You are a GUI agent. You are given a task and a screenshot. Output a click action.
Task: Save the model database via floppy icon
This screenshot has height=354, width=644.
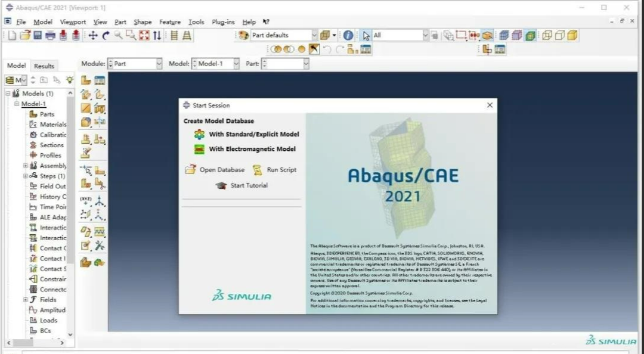click(x=38, y=35)
